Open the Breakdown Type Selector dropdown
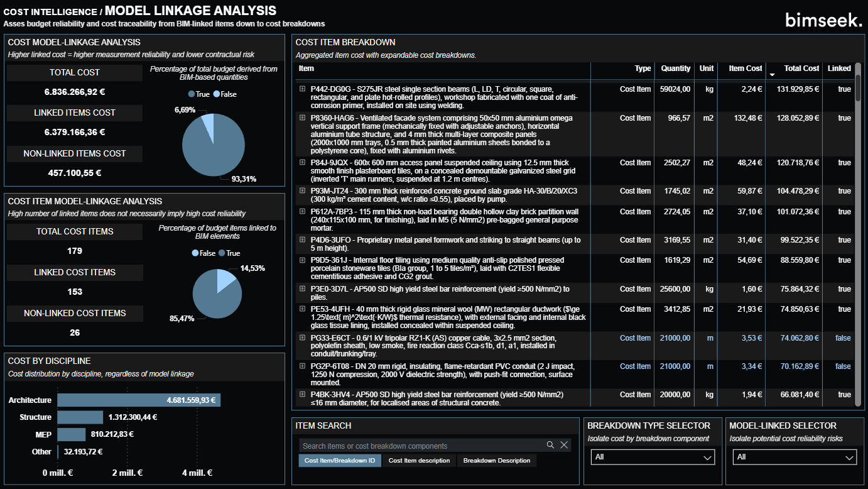 pos(653,457)
